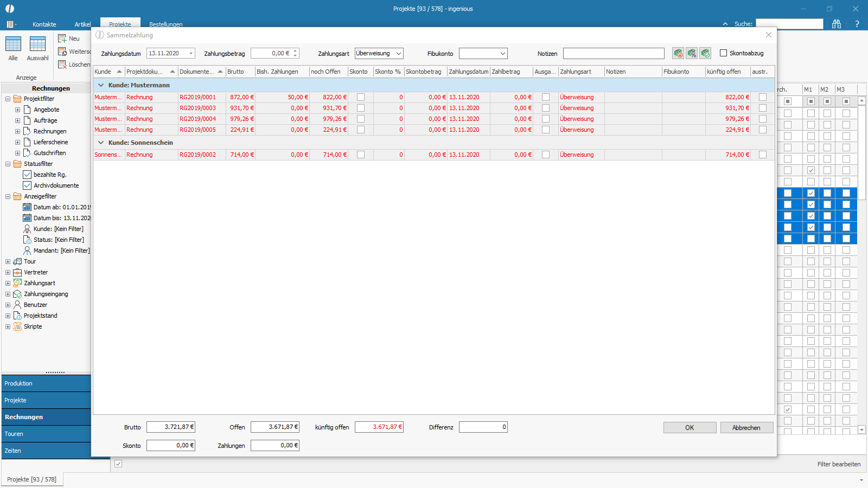Collapse the Kunde: Mustermann group
The width and height of the screenshot is (868, 488).
point(101,85)
